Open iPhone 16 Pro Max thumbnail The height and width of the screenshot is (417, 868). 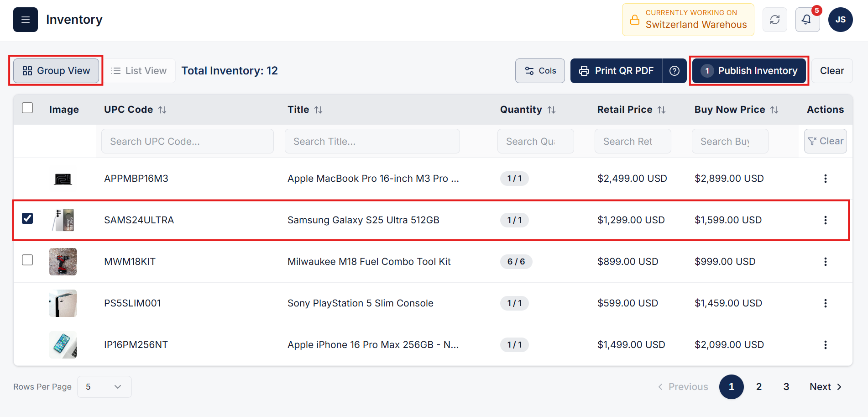point(63,345)
